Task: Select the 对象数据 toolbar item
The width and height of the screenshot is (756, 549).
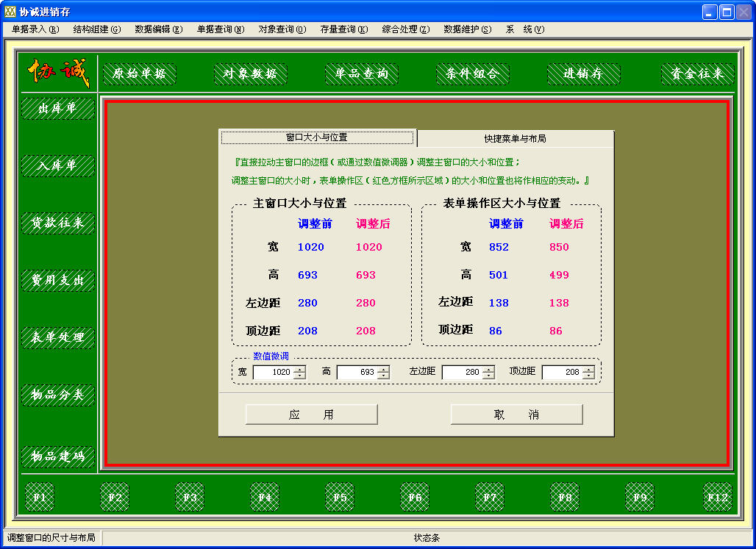Action: (251, 73)
